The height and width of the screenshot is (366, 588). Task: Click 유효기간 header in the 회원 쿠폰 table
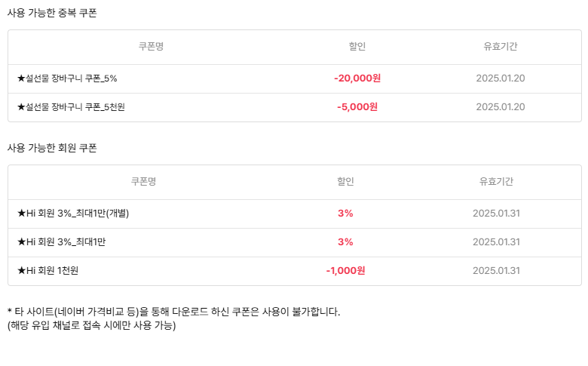point(496,182)
